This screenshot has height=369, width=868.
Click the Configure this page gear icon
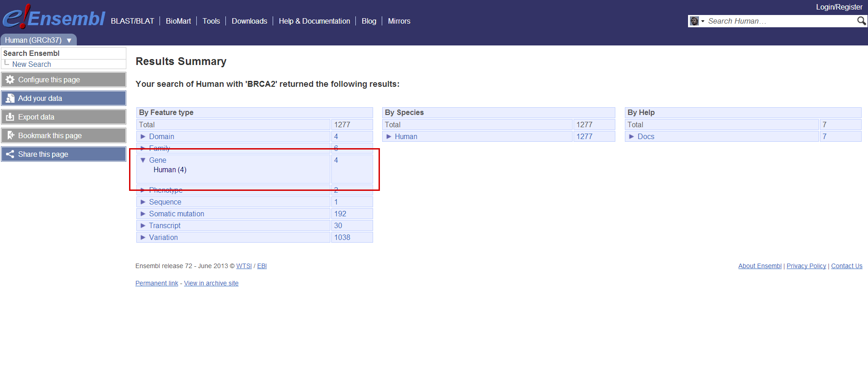coord(10,80)
